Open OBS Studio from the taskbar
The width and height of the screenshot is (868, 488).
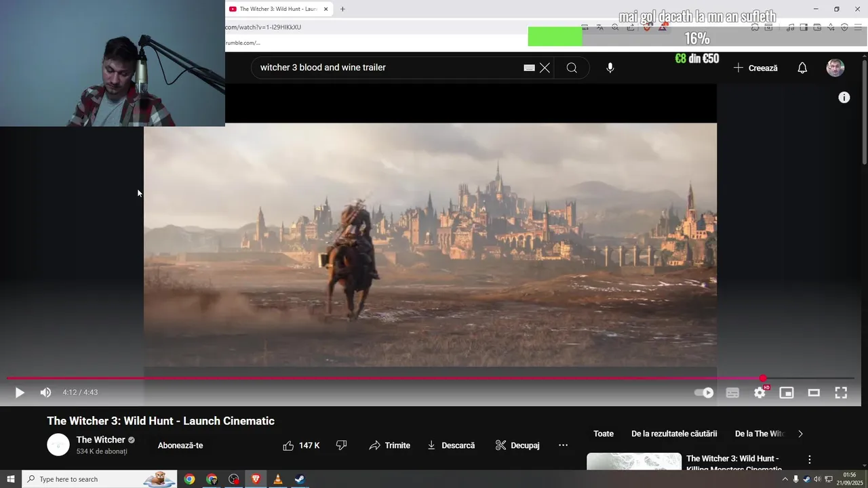[x=234, y=479]
